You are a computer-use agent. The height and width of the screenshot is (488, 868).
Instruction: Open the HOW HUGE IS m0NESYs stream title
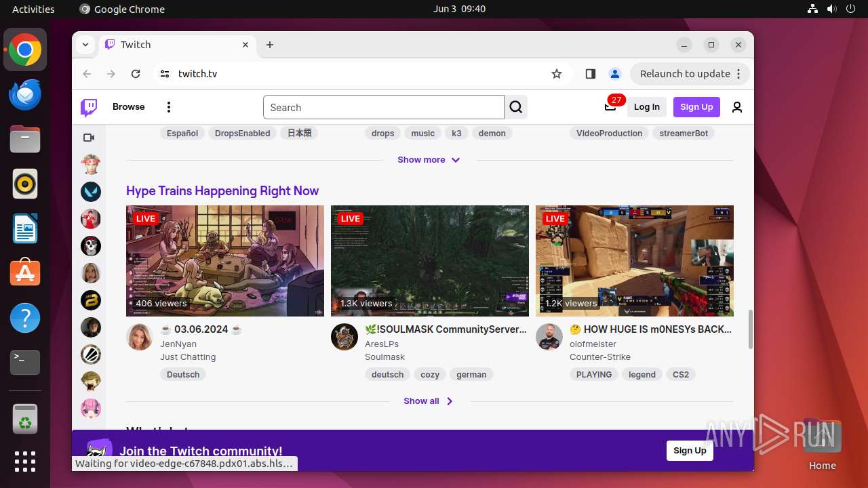coord(651,329)
